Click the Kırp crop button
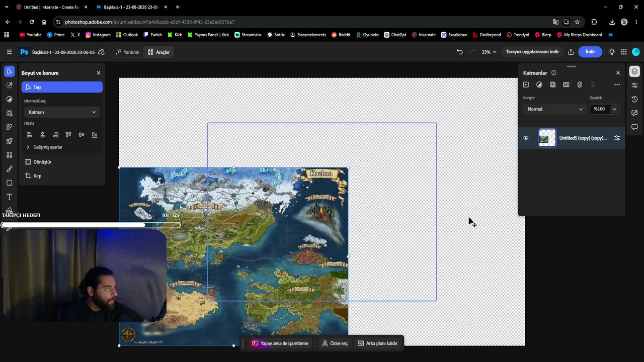This screenshot has height=362, width=644. pyautogui.click(x=33, y=176)
